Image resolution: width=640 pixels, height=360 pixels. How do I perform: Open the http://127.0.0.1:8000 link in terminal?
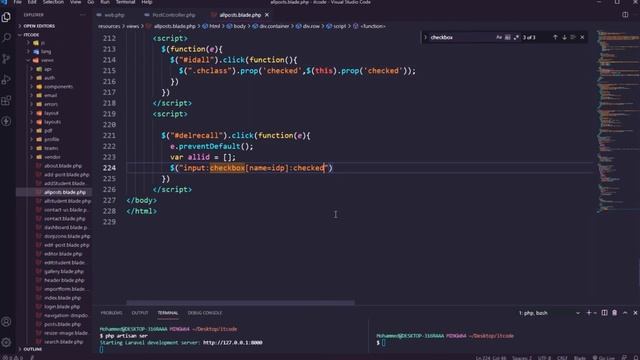tap(233, 342)
